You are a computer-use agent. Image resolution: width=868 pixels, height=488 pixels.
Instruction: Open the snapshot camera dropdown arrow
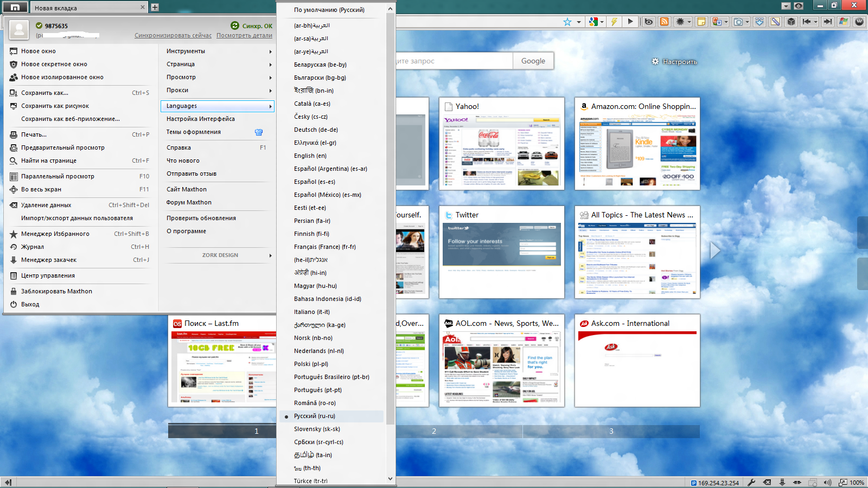pyautogui.click(x=748, y=22)
